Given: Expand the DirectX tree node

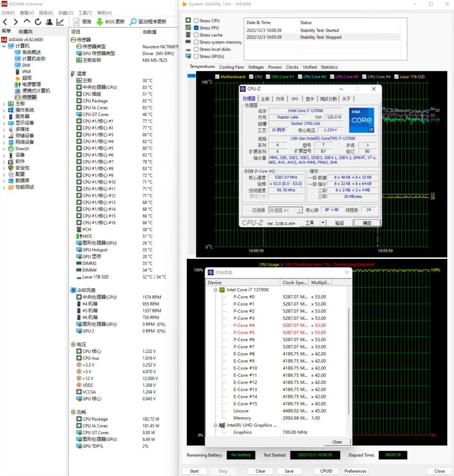Looking at the screenshot, I should pos(4,149).
